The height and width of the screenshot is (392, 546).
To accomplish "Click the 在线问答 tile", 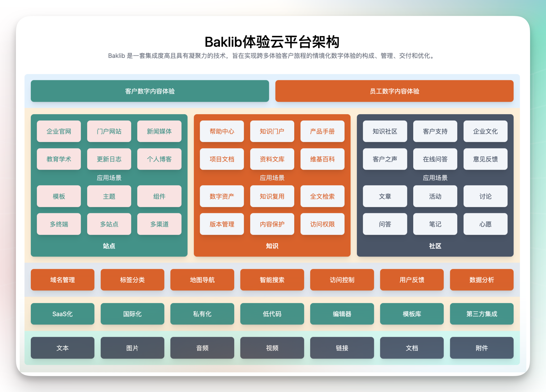I will click(x=435, y=159).
